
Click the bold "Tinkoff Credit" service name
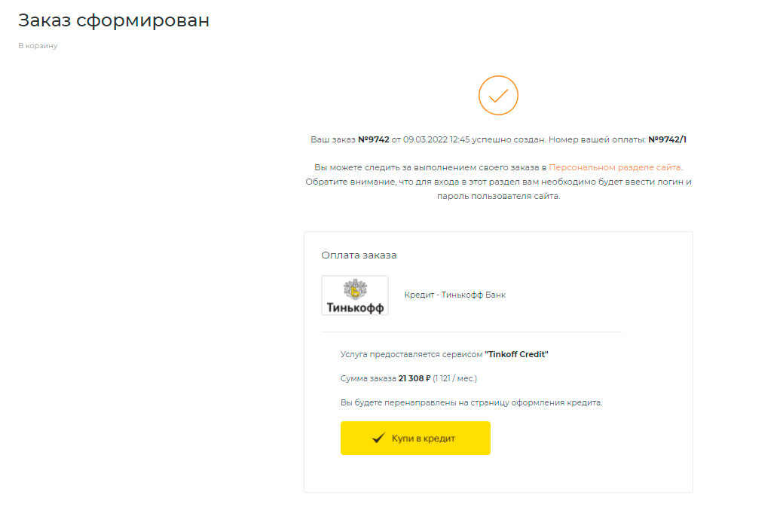click(516, 354)
